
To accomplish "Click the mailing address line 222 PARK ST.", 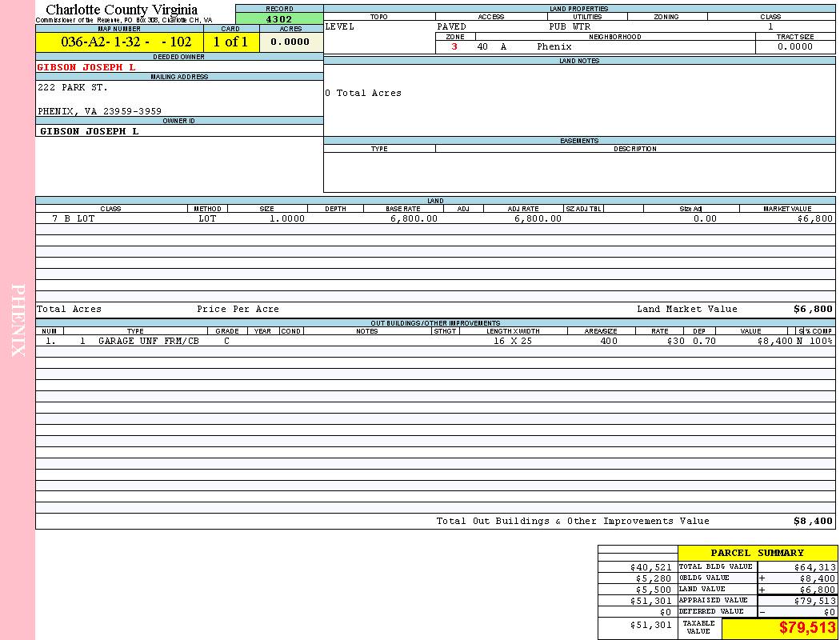I will coord(73,87).
